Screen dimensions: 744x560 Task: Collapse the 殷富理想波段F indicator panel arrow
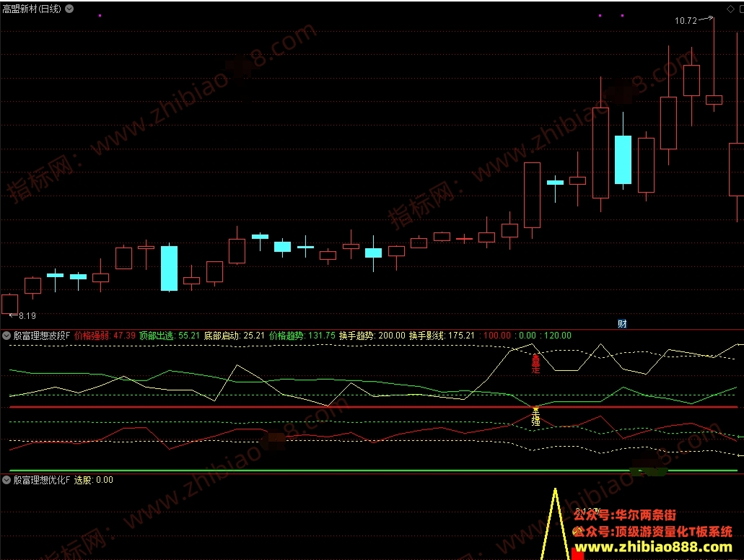(x=6, y=336)
